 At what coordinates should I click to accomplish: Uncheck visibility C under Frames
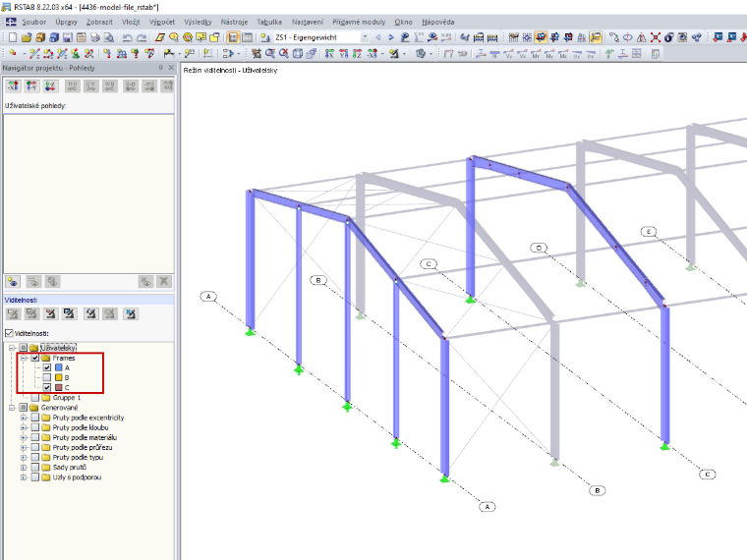point(47,388)
